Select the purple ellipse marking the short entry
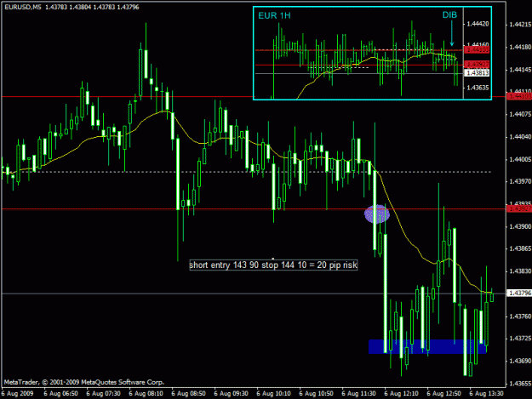This screenshot has height=399, width=532. coord(377,214)
